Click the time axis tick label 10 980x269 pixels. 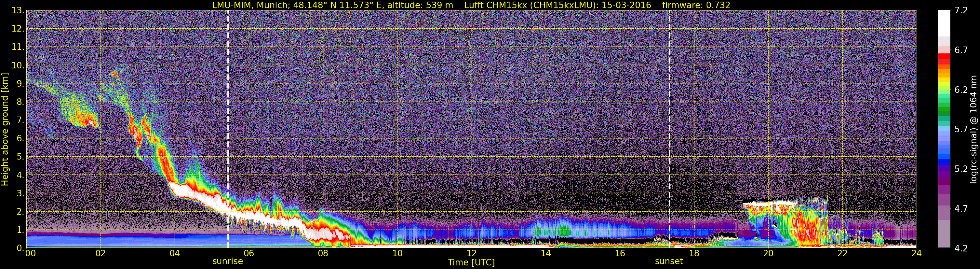pyautogui.click(x=397, y=253)
